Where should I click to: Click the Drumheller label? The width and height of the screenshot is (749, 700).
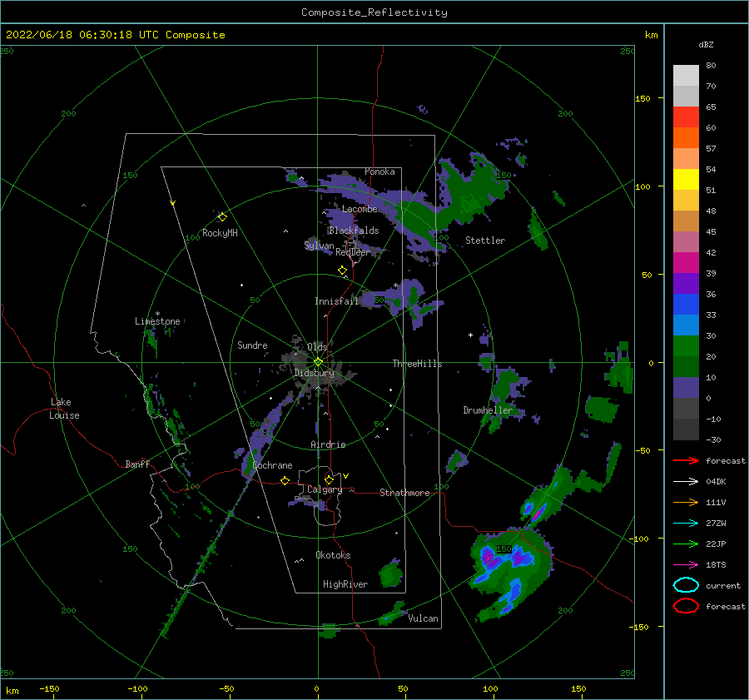488,410
